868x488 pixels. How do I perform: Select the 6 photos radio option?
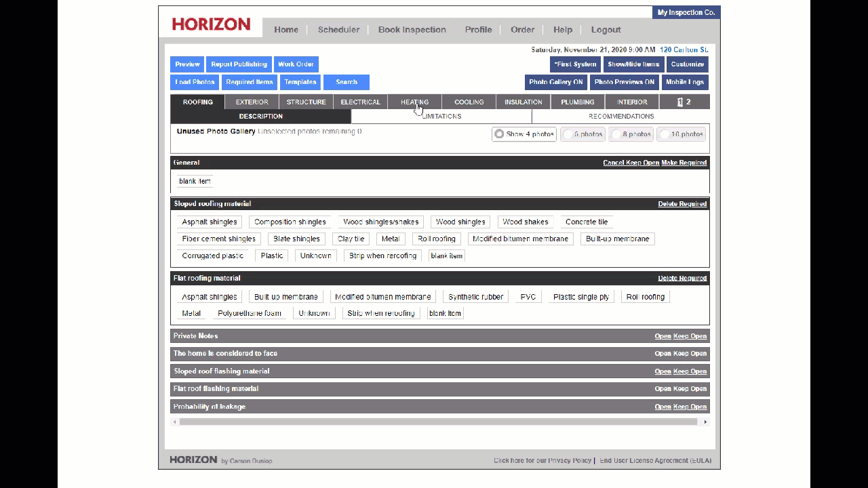click(x=568, y=134)
